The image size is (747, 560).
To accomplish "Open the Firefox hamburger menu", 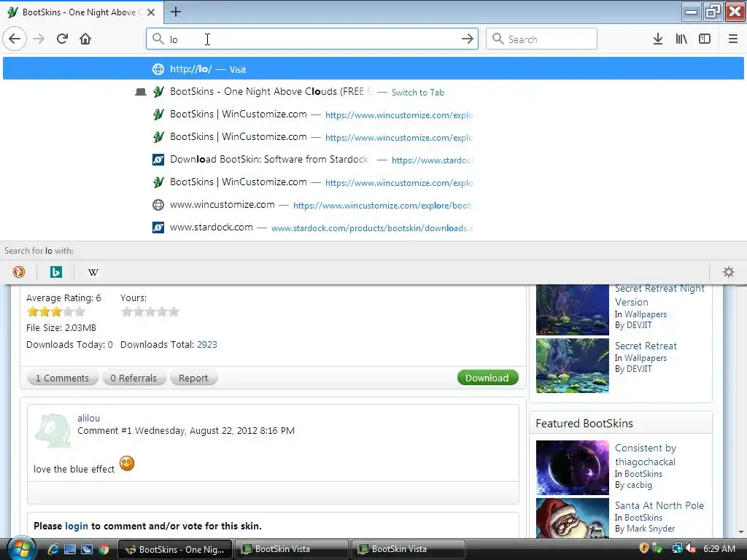I will [732, 39].
